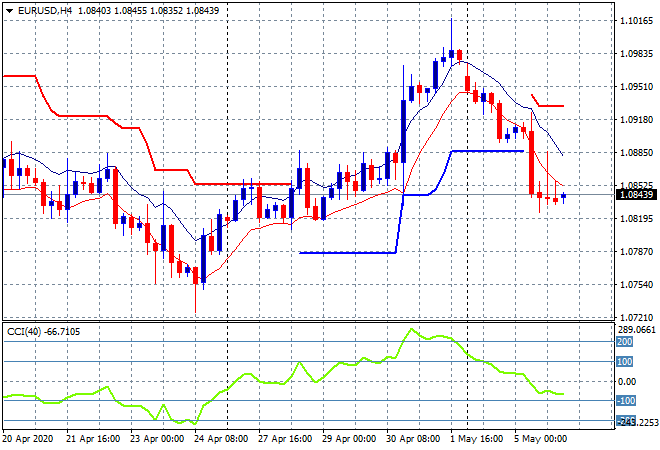Select the 27 Apr 16:00 time label
The width and height of the screenshot is (660, 450).
[x=285, y=439]
